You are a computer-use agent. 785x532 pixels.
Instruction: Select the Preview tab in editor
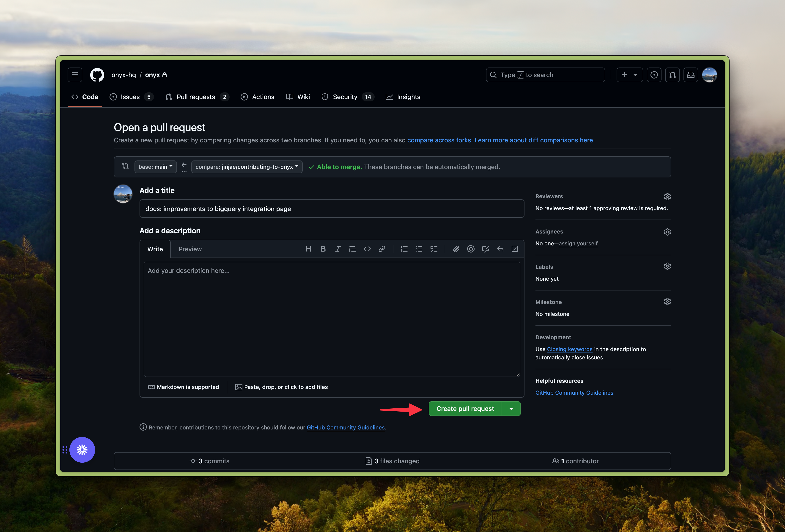190,249
